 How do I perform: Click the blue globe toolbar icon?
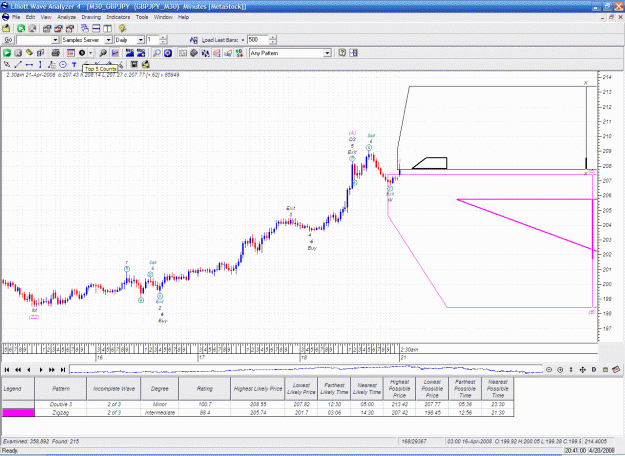pyautogui.click(x=168, y=53)
